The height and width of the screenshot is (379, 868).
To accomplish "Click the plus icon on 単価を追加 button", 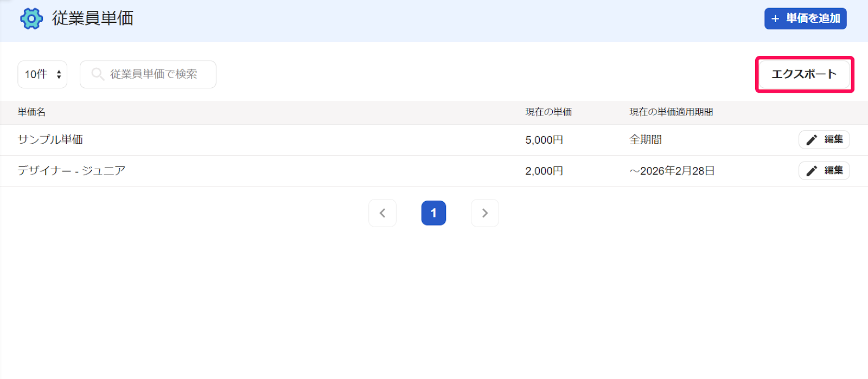I will pyautogui.click(x=775, y=19).
